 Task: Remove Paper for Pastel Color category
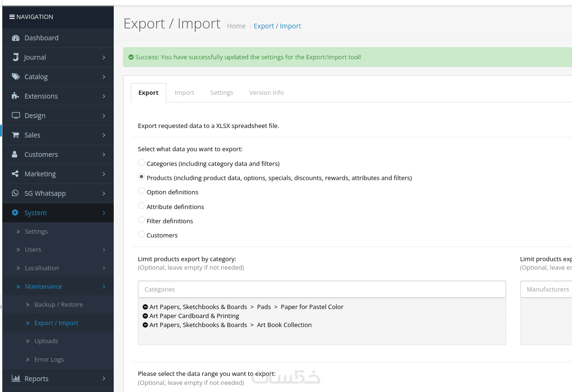145,307
